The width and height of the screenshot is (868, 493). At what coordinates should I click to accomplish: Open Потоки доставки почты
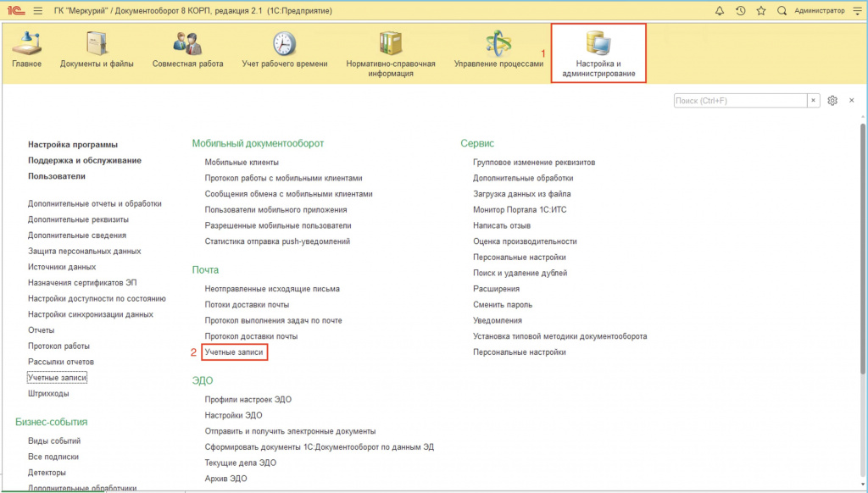(x=247, y=305)
